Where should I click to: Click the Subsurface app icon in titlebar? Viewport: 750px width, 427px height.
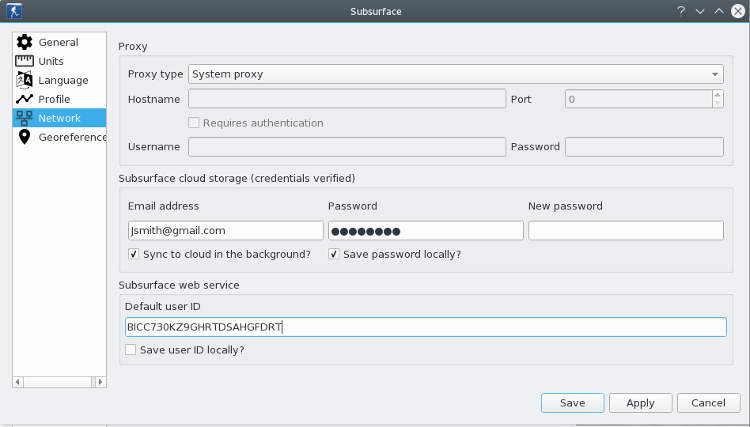point(14,10)
